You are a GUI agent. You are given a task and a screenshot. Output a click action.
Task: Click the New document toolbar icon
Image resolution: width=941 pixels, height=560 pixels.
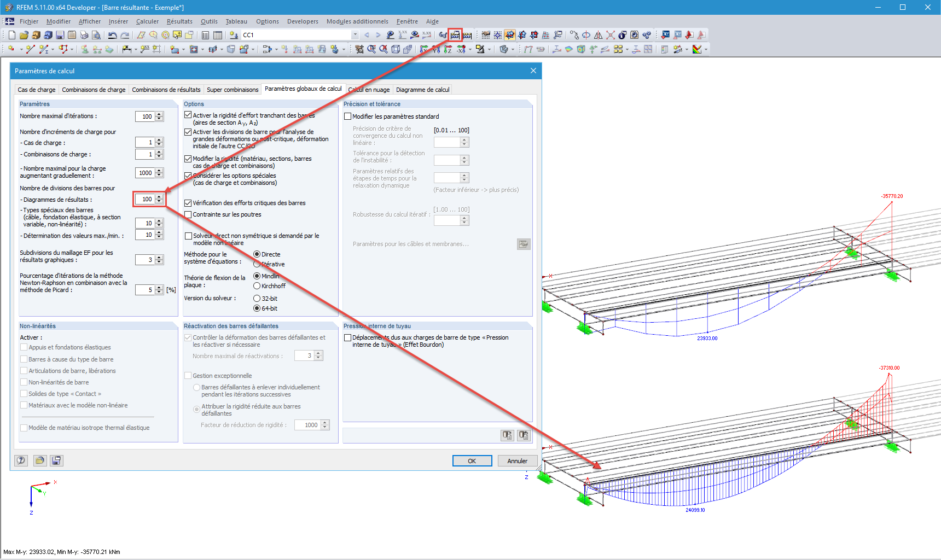click(12, 35)
